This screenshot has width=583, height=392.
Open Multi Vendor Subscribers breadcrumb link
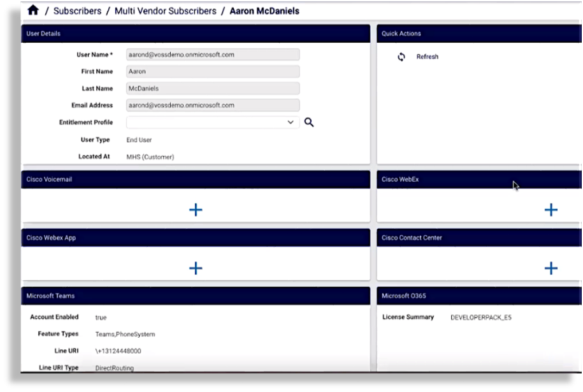[x=164, y=10]
